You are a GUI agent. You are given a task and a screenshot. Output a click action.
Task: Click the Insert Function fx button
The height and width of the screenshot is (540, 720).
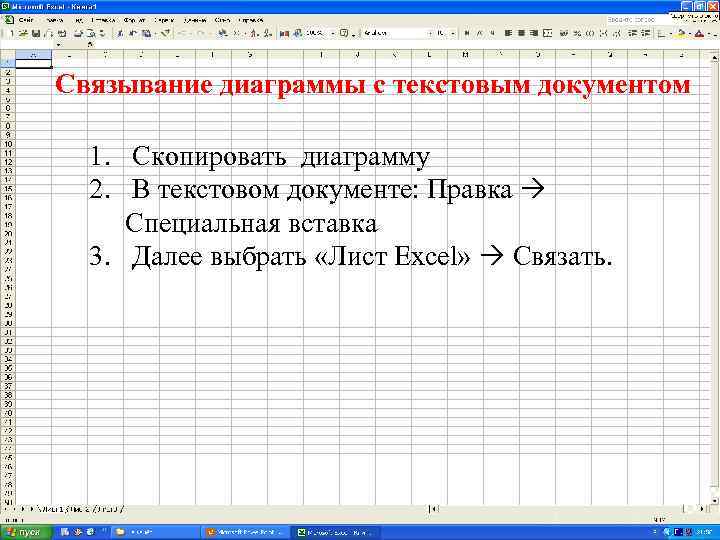click(90, 45)
